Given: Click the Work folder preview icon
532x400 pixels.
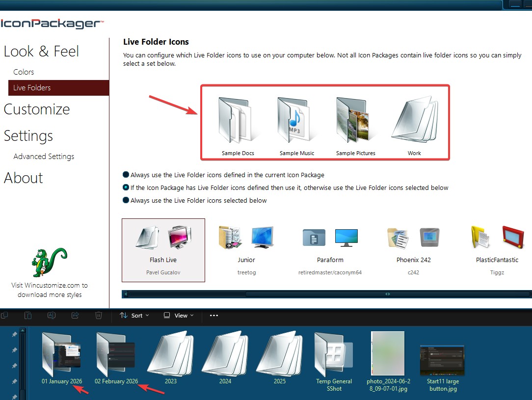Looking at the screenshot, I should click(x=414, y=120).
